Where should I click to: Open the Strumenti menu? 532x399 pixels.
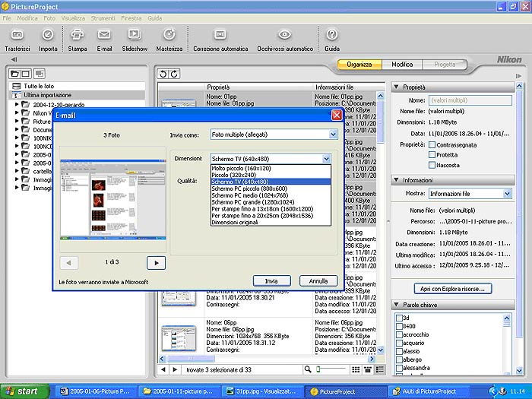pyautogui.click(x=103, y=18)
